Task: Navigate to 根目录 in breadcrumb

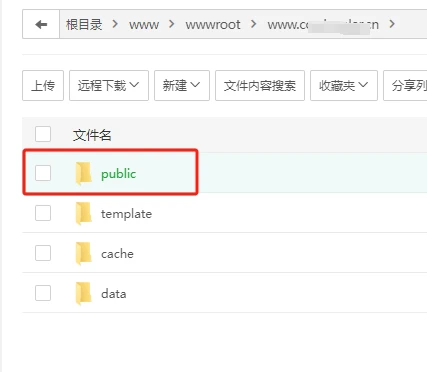Action: click(84, 24)
